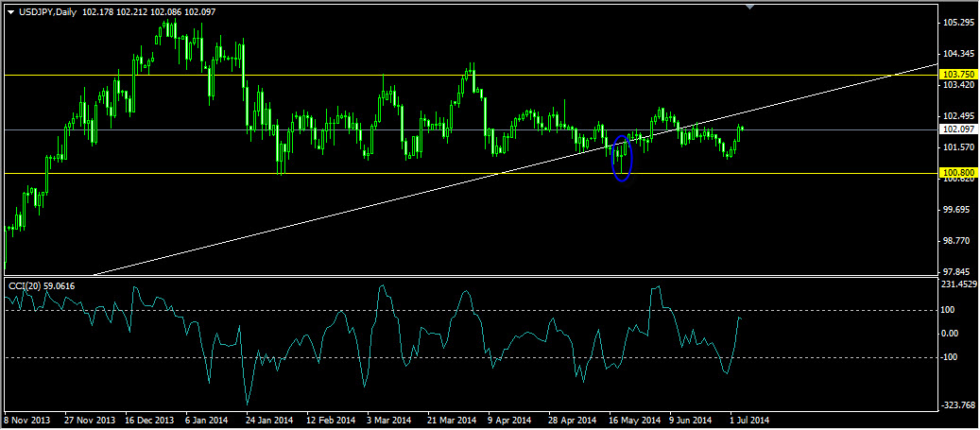The height and width of the screenshot is (430, 980).
Task: Click the 8 Nov 2013 date label
Action: coord(29,420)
